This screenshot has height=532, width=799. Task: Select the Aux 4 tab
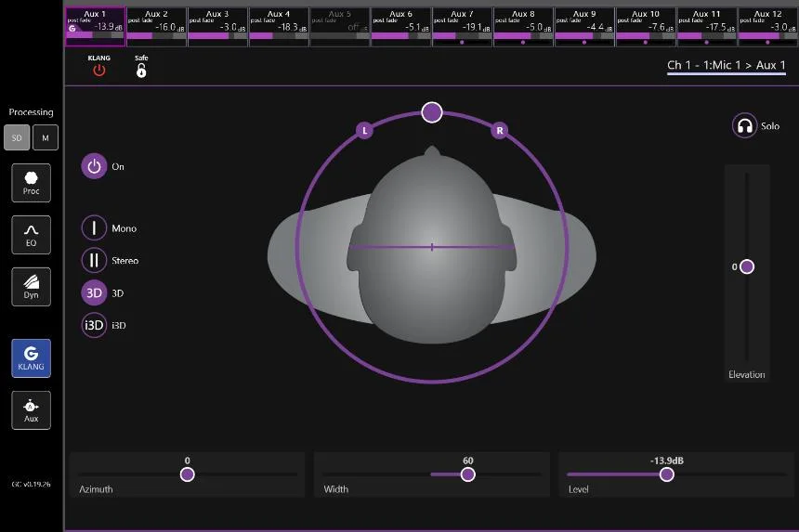pos(279,27)
